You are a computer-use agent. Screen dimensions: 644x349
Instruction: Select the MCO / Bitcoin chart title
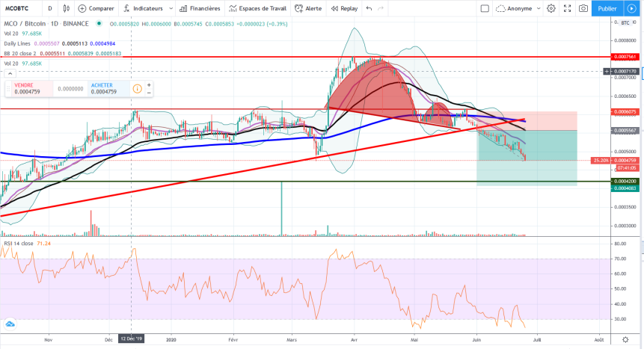46,24
